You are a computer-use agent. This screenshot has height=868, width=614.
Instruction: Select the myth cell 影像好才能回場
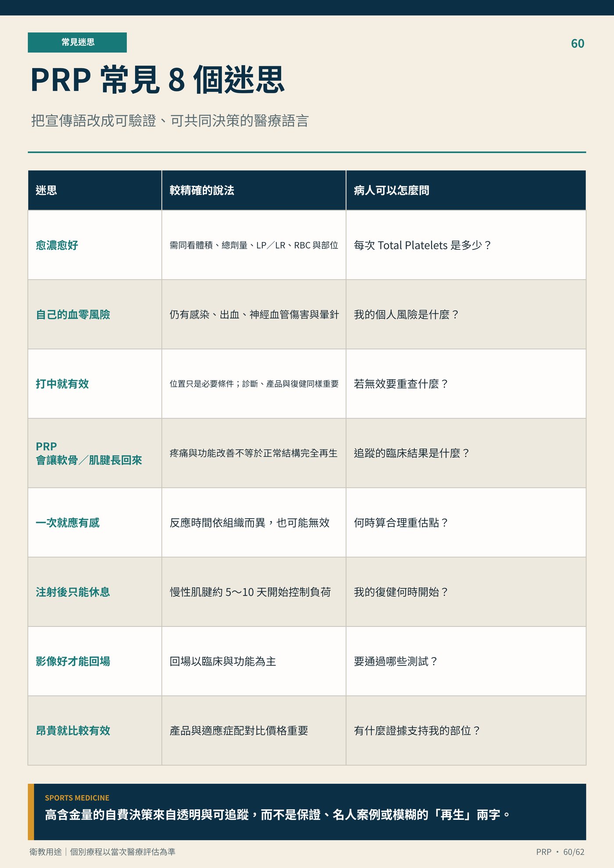tap(95, 661)
